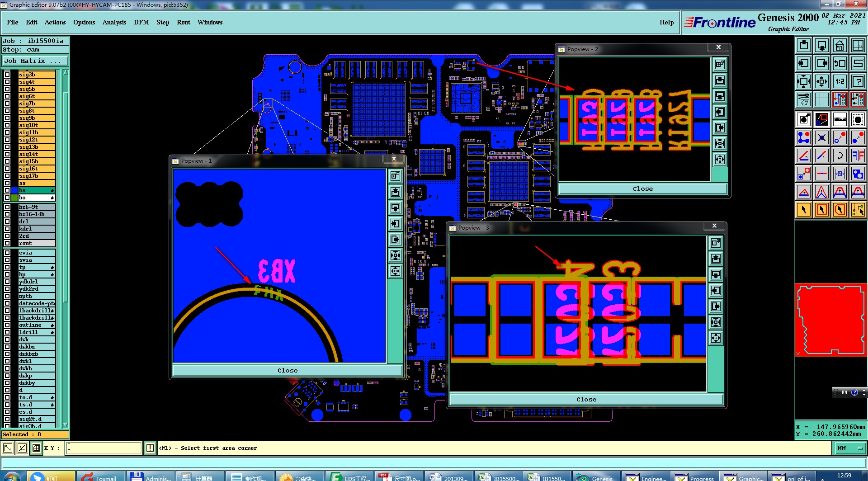Select the rotate feature icon
This screenshot has width=868, height=481.
[840, 156]
